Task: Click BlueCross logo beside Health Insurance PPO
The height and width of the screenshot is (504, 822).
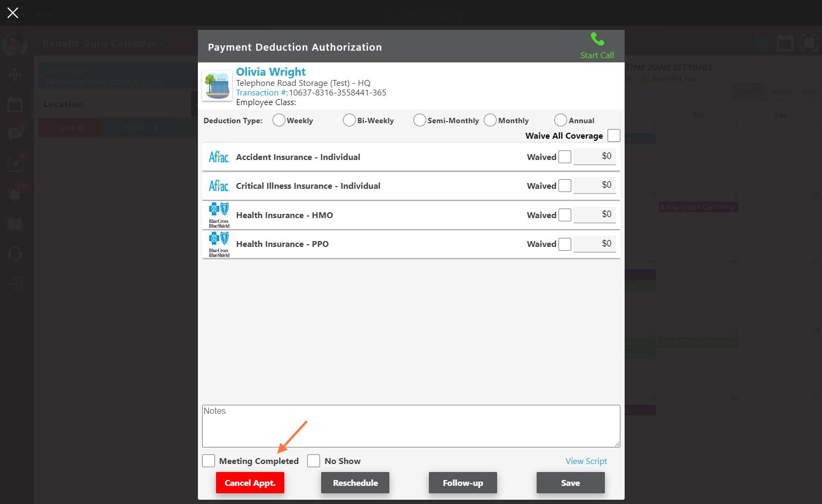Action: [219, 244]
